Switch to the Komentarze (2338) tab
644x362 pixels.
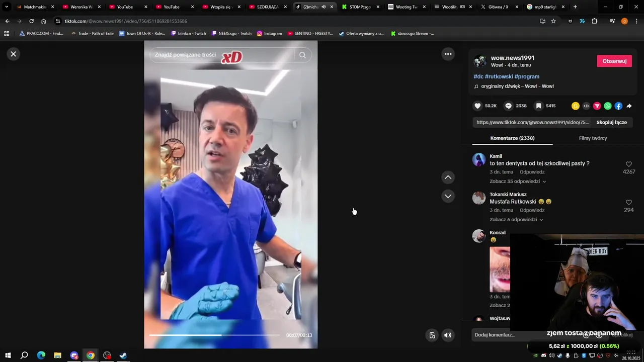512,138
